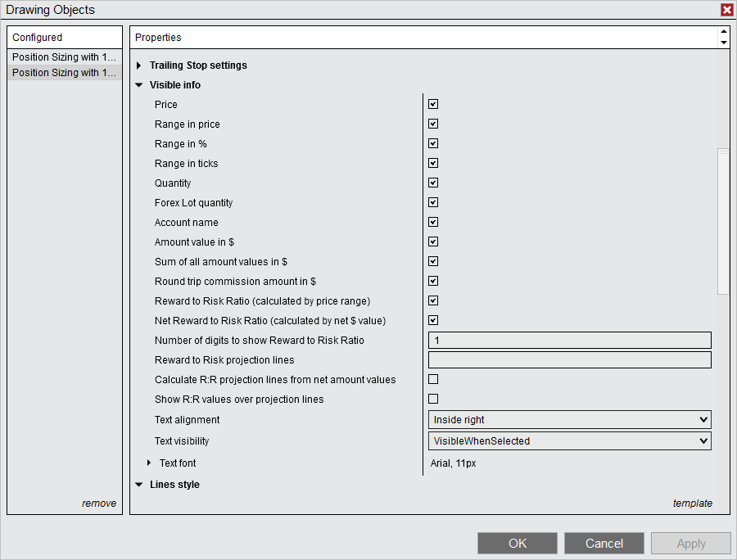This screenshot has height=560, width=737.
Task: Enable Show R:R values over projection lines
Action: click(x=432, y=399)
